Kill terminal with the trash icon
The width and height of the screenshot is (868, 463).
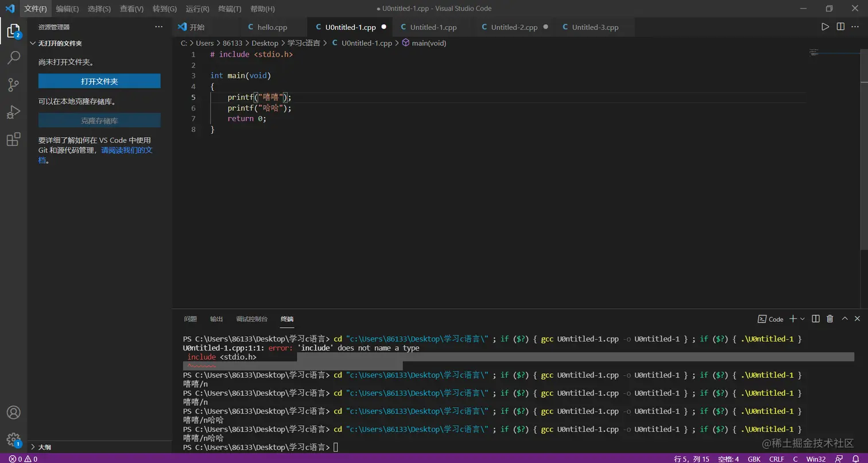click(830, 319)
